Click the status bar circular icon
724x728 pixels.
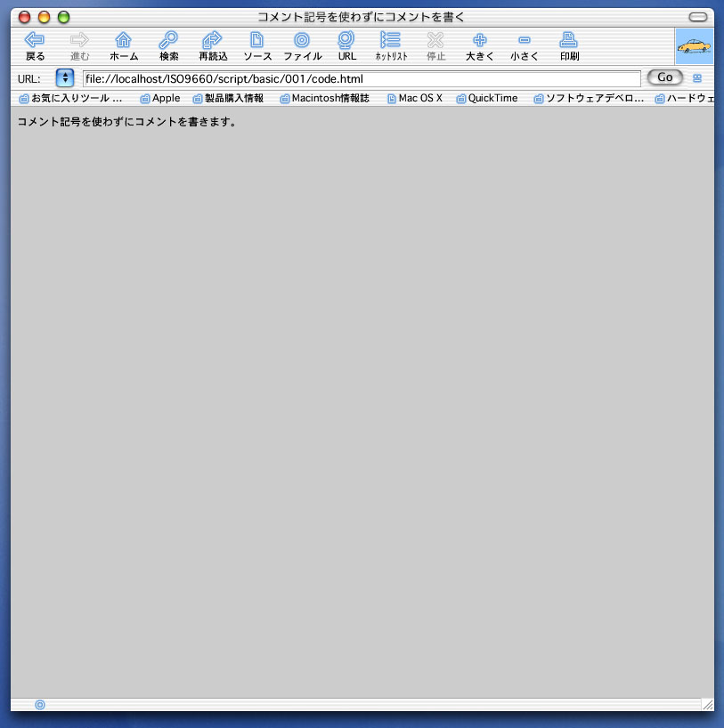[x=40, y=705]
